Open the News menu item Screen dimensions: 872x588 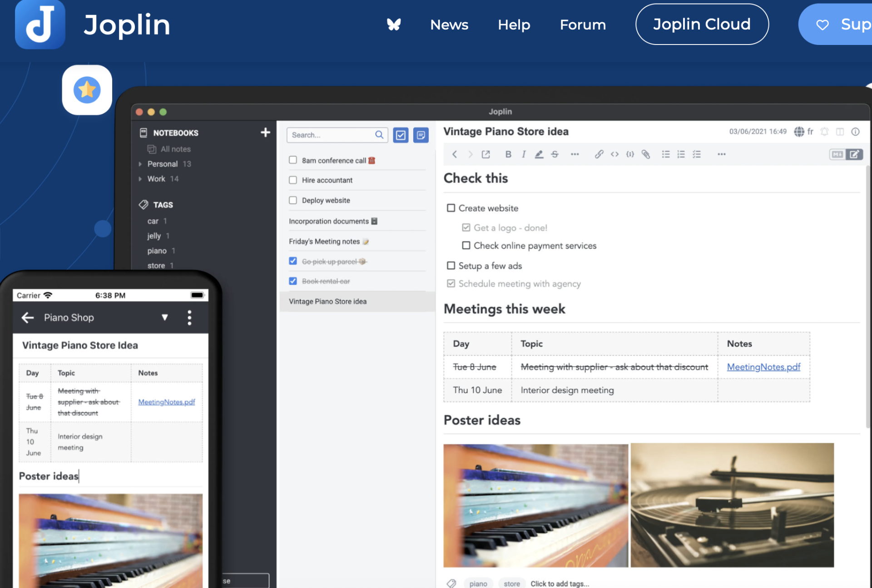coord(449,25)
